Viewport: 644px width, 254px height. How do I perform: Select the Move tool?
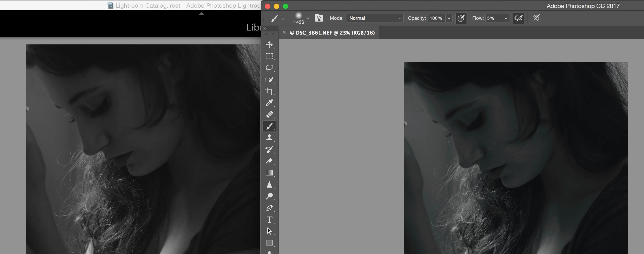pyautogui.click(x=269, y=45)
